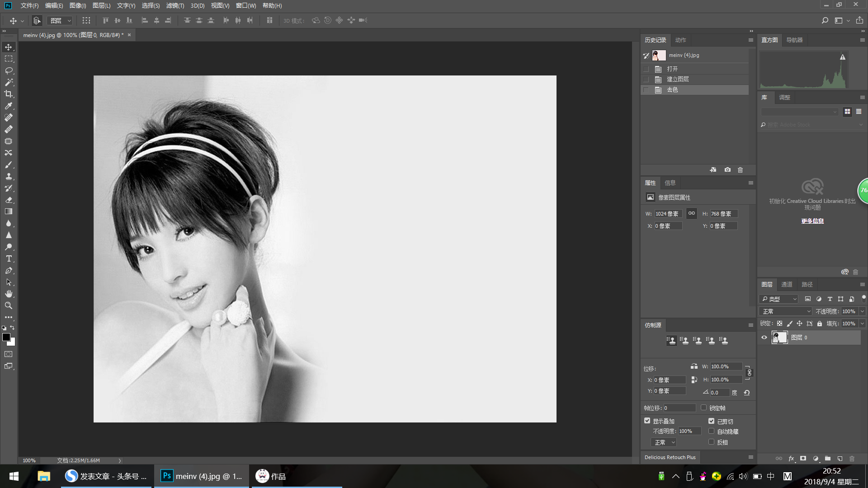Click the foreground color swatch
This screenshot has width=868, height=488.
(x=6, y=337)
